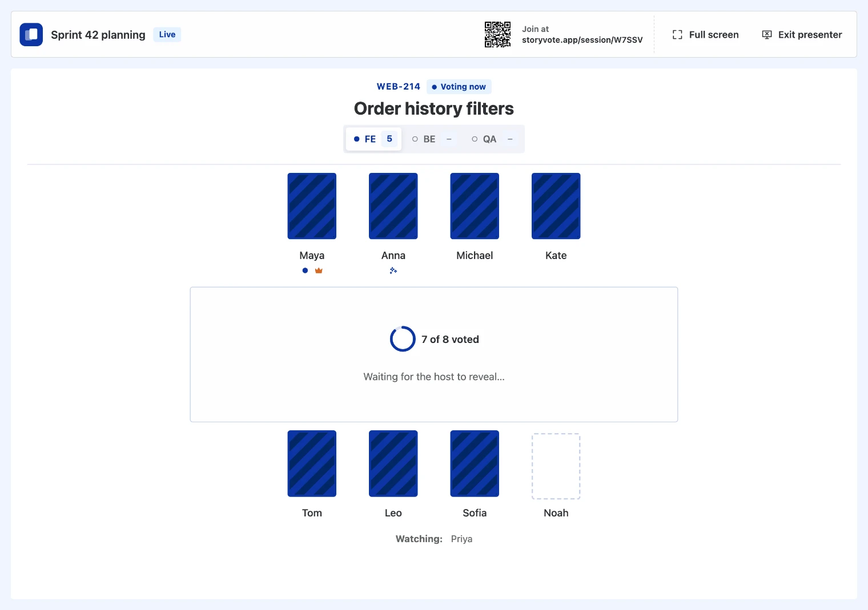This screenshot has width=868, height=610.
Task: Click the Order history filters heading
Action: tap(434, 108)
